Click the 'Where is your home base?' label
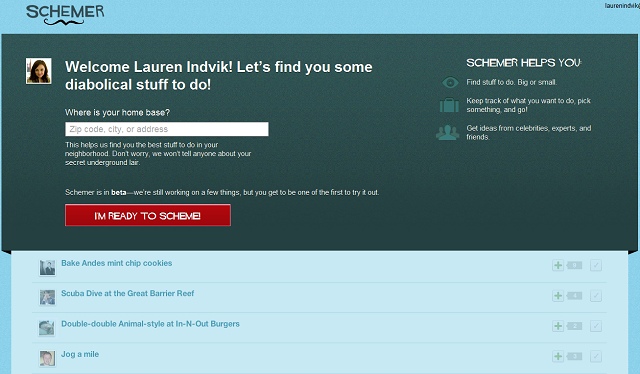This screenshot has width=640, height=374. [117, 112]
